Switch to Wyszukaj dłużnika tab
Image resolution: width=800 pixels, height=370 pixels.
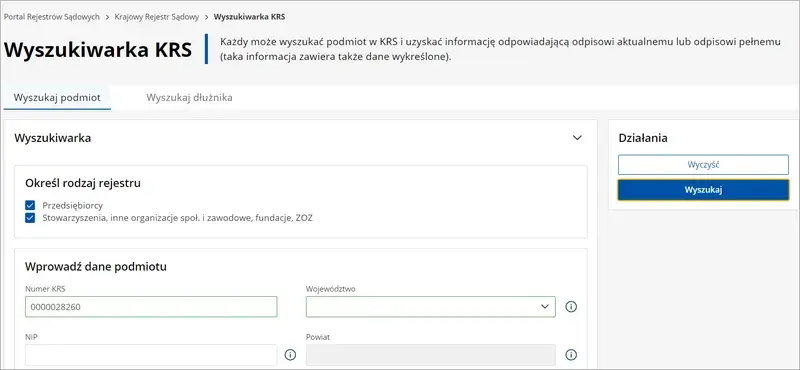[189, 97]
